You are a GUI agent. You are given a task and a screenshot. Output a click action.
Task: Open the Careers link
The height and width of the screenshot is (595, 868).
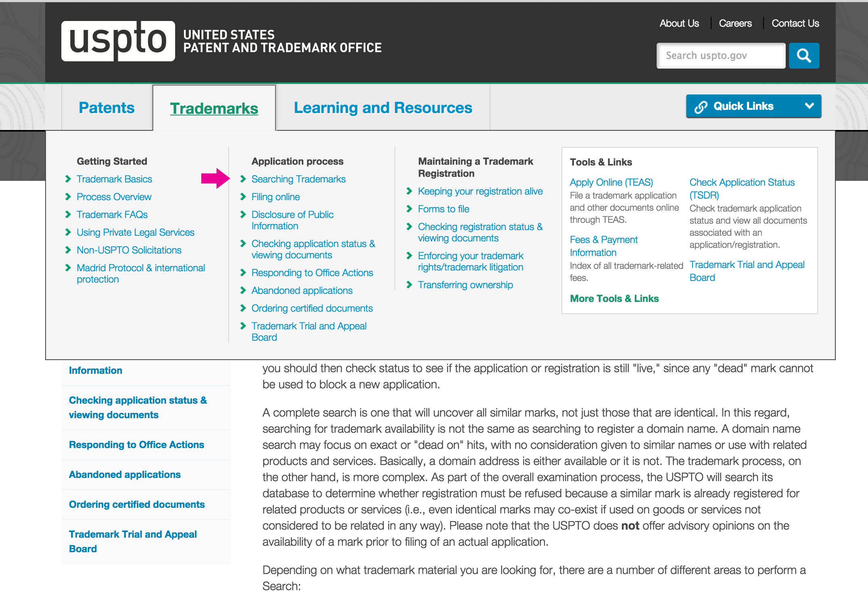click(735, 23)
